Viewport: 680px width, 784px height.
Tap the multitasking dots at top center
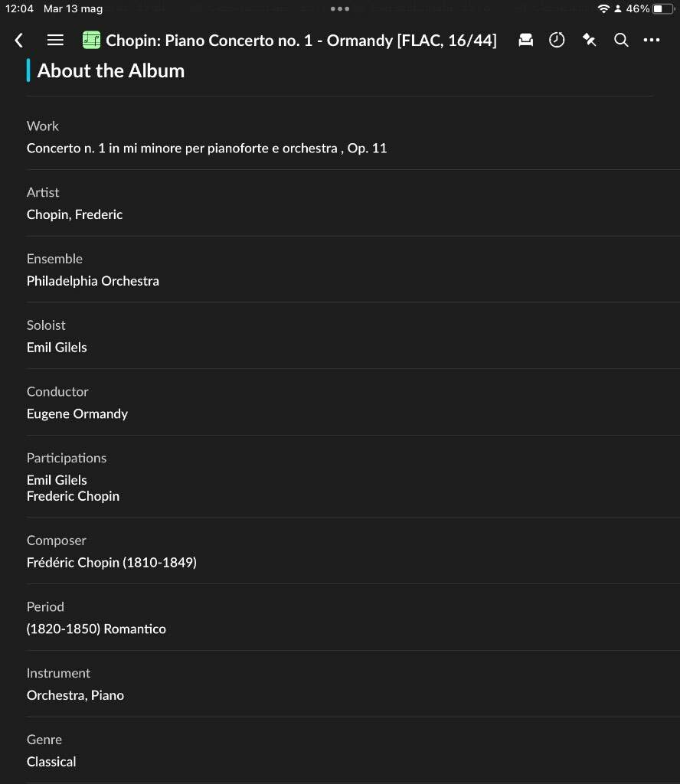tap(340, 8)
